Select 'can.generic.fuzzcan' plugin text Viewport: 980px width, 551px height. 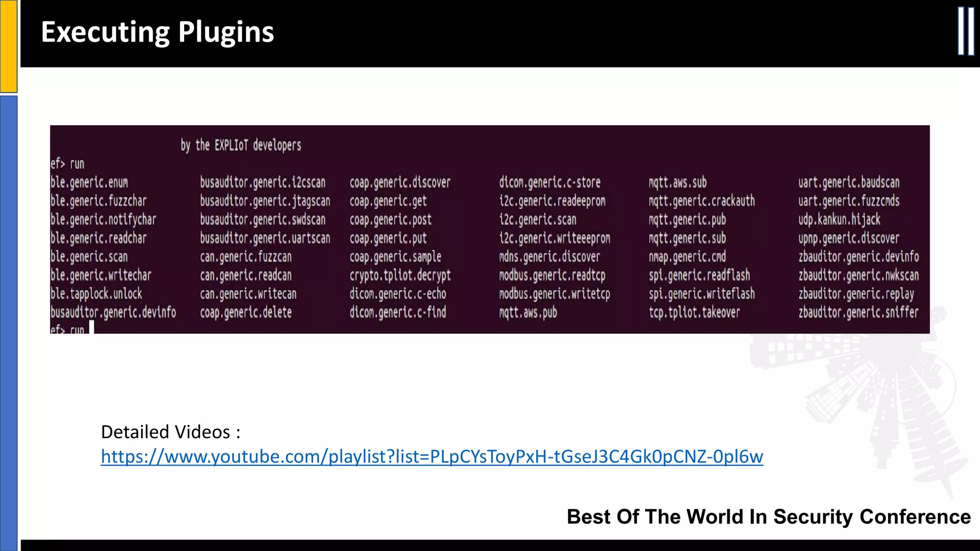[x=246, y=257]
